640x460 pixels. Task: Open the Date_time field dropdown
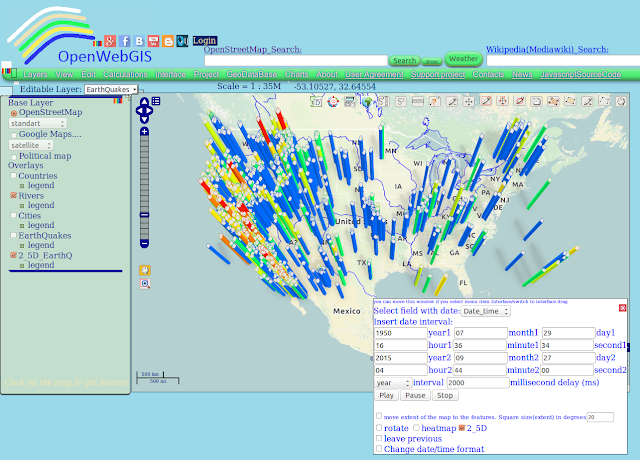[486, 311]
